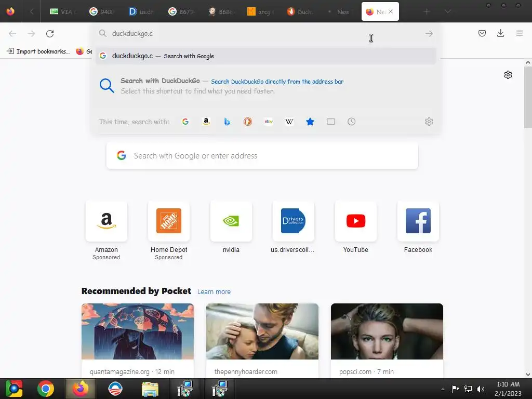Select Search with DuckDuckGo shortcut tip
This screenshot has height=399, width=532.
pos(265,86)
